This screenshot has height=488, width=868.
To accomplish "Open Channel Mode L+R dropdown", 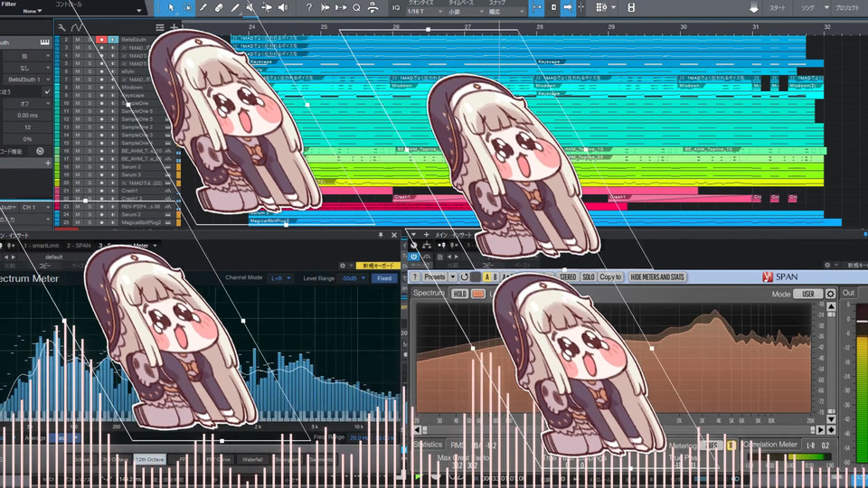I will 280,278.
